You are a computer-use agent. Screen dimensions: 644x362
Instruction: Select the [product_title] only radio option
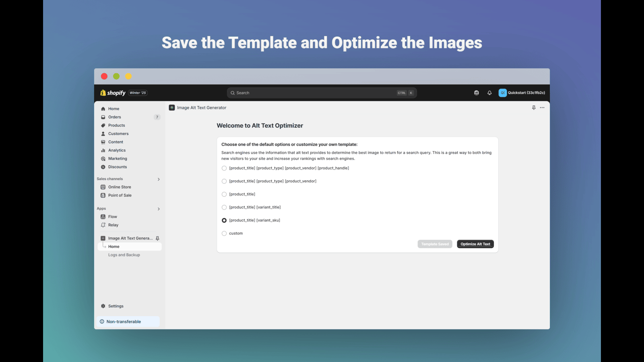click(x=224, y=194)
